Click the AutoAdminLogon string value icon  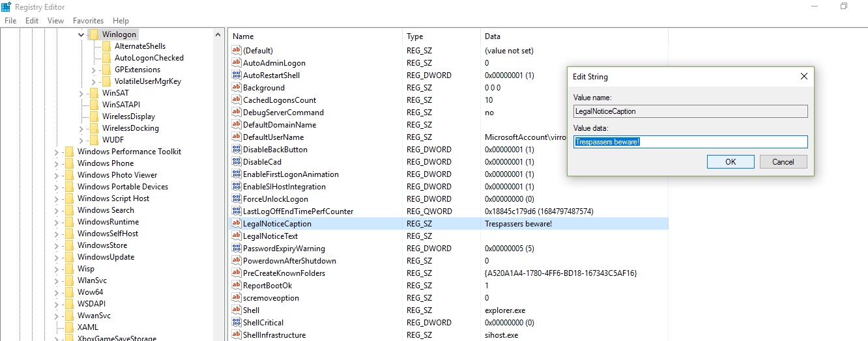237,63
